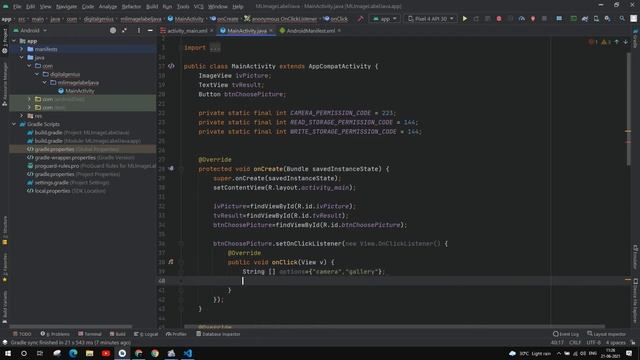Expand the manifests folder
This screenshot has width=640, height=360.
pyautogui.click(x=22, y=49)
